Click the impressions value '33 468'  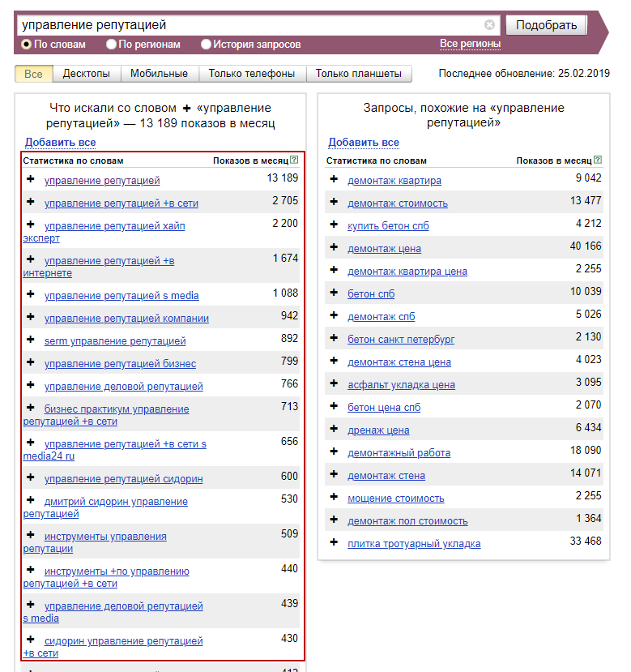click(x=586, y=541)
